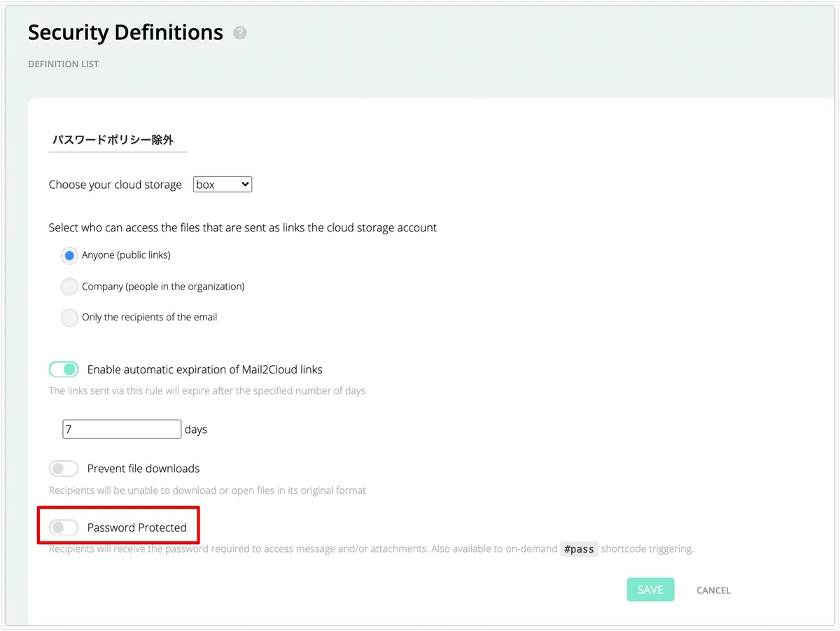Click "Only the recipients of the email" text
840x631 pixels.
[x=149, y=318]
